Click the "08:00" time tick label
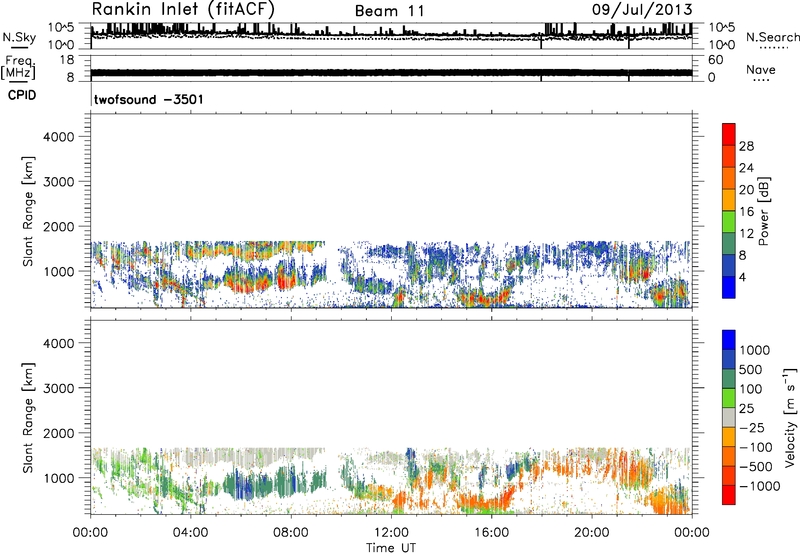The width and height of the screenshot is (800, 554). [291, 533]
